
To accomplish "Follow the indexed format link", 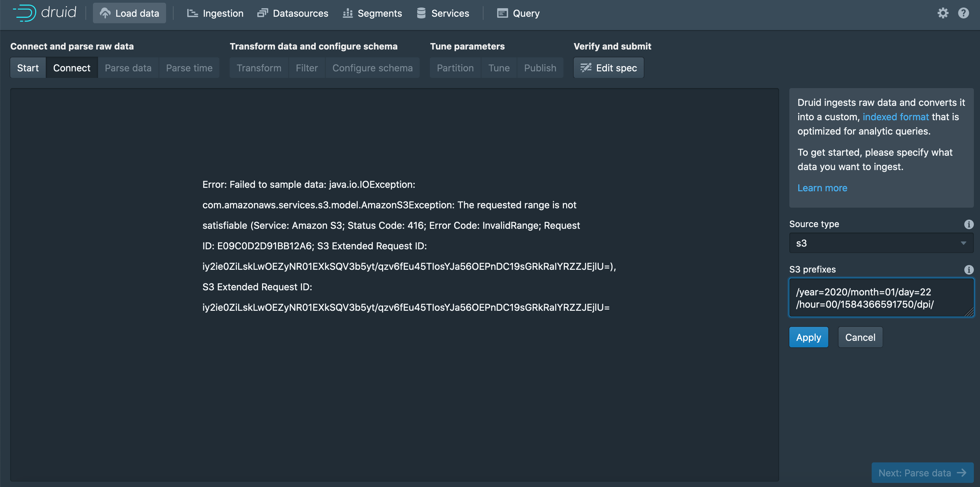I will pos(895,117).
